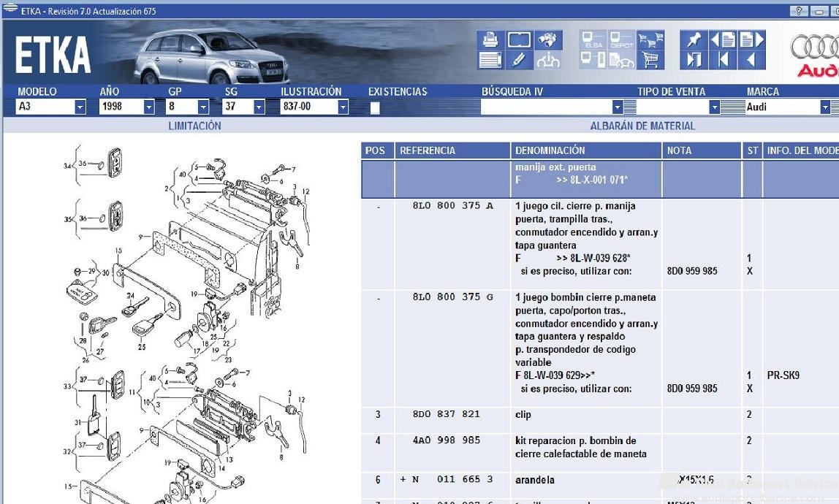The image size is (839, 504).
Task: Click the 'kit reparacion p. bombin' description
Action: [580, 447]
